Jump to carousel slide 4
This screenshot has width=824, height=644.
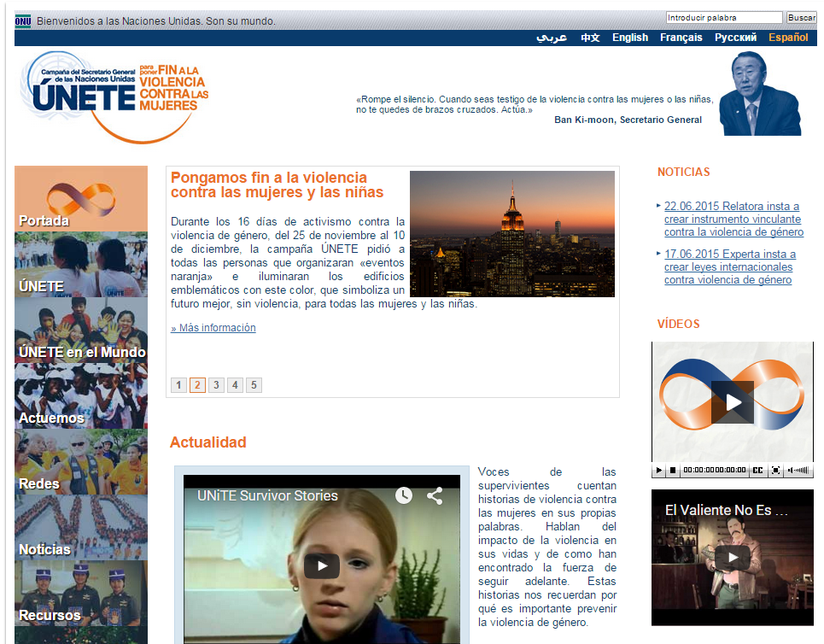click(235, 385)
